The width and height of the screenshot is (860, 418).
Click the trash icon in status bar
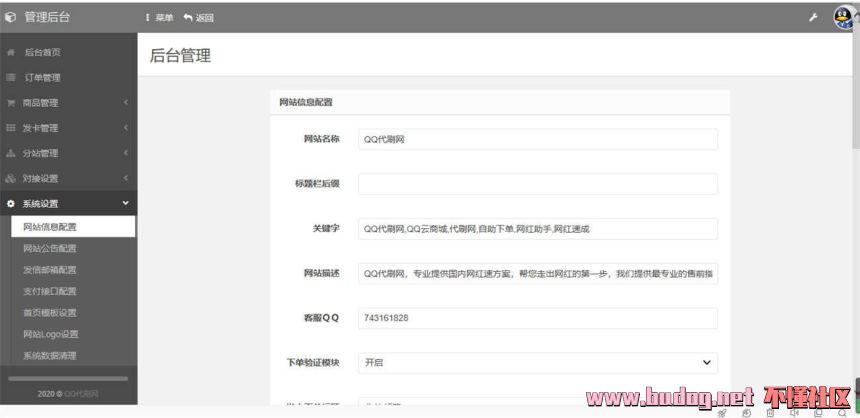coord(771,413)
